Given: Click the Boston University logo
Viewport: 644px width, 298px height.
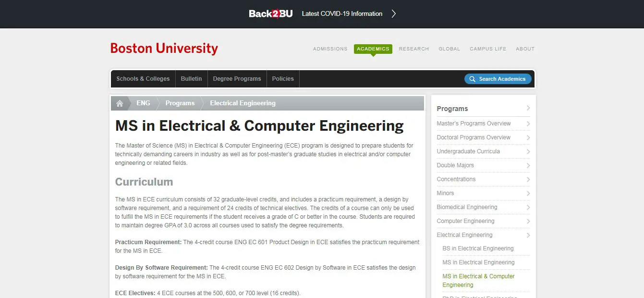Looking at the screenshot, I should click(164, 48).
